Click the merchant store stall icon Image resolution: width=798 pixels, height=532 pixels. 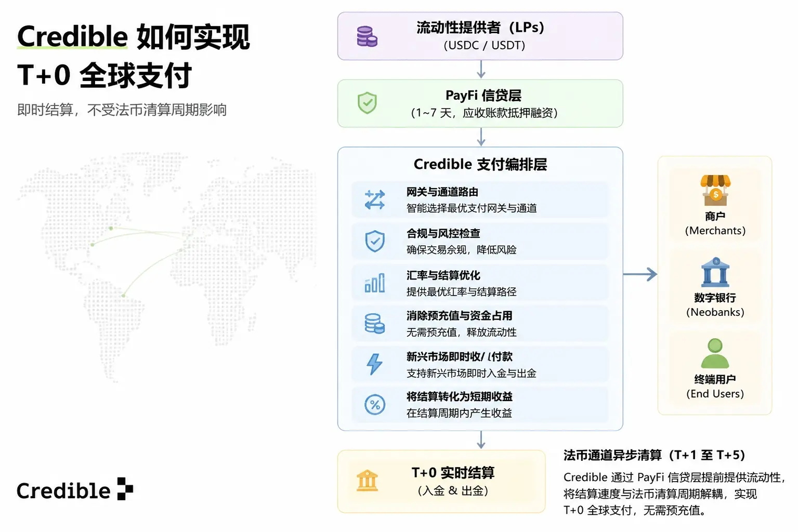point(715,191)
